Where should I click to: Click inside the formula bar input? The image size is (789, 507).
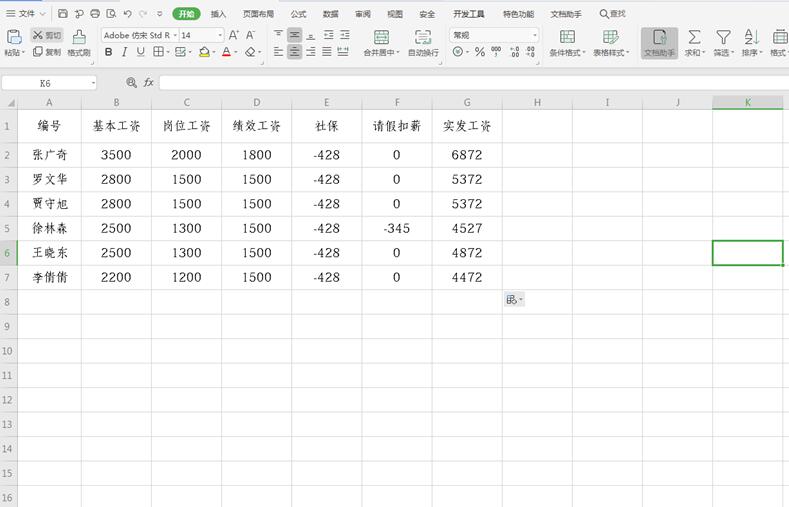474,82
